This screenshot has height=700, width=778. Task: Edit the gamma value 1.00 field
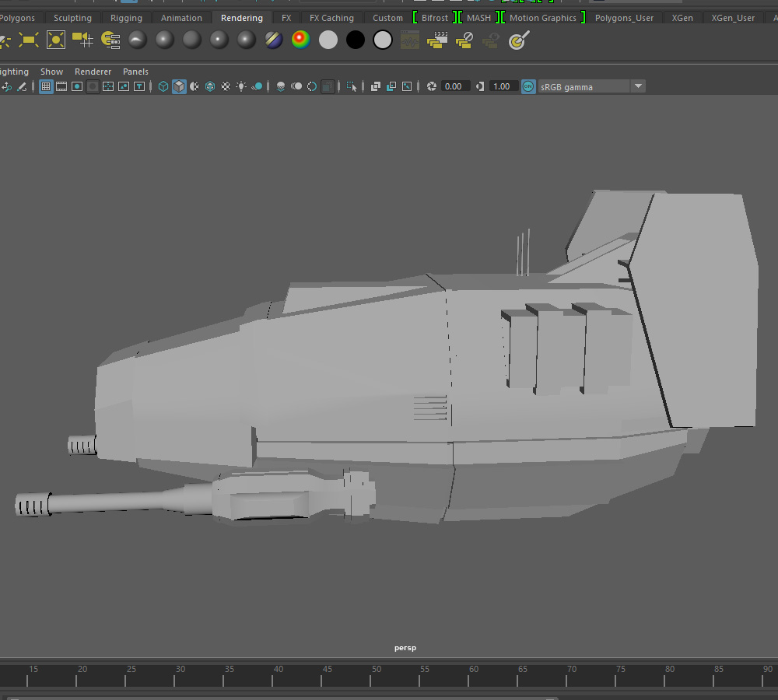503,87
